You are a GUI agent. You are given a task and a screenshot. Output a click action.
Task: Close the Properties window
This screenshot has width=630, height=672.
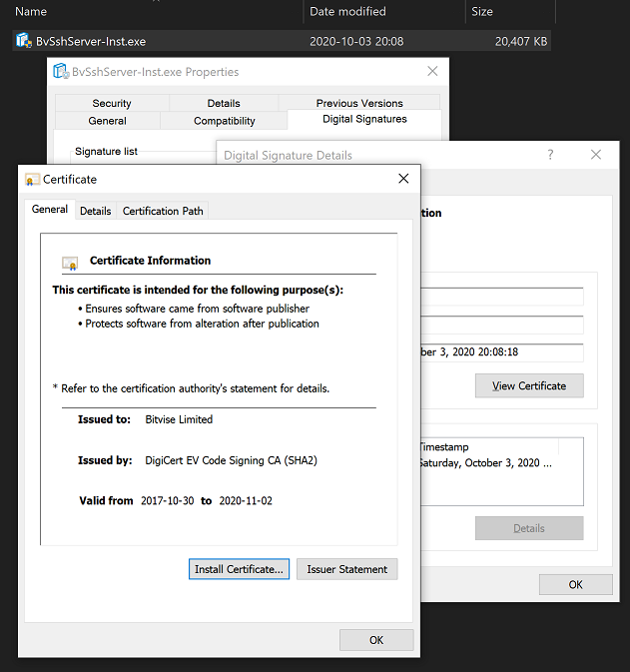[x=432, y=72]
